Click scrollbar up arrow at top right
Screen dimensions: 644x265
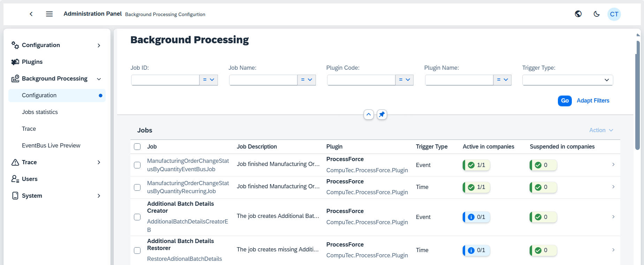coord(638,35)
